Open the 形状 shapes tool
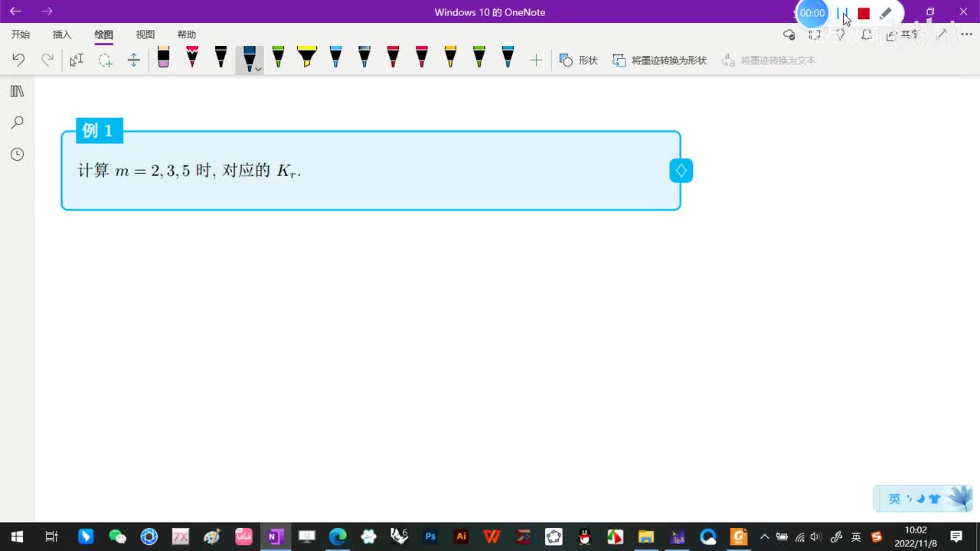980x551 pixels. point(578,60)
